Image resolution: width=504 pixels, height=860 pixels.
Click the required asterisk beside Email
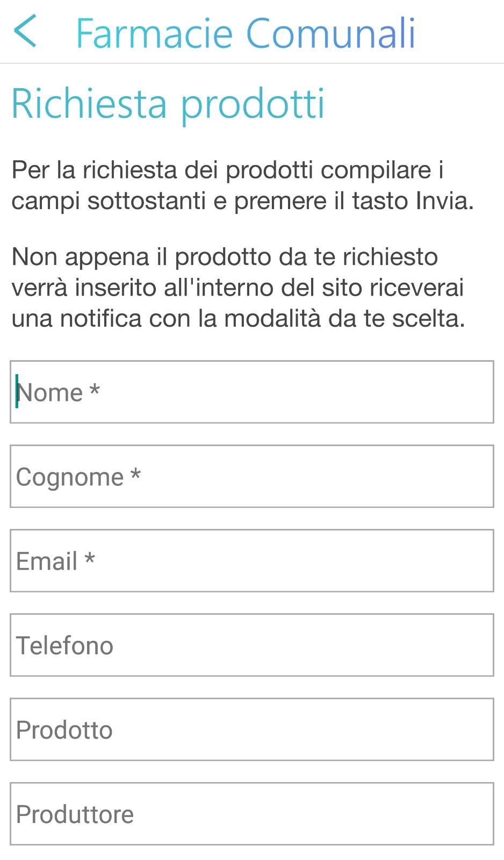[90, 558]
